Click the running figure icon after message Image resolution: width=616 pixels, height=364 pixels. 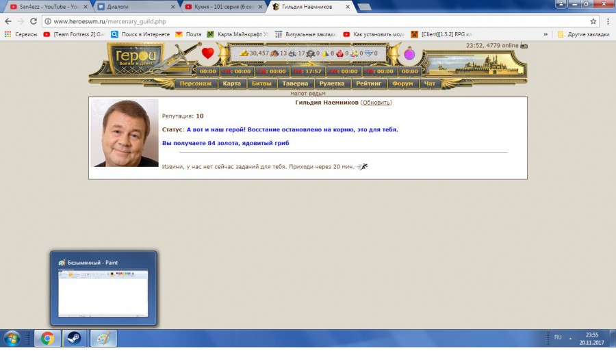pos(362,166)
